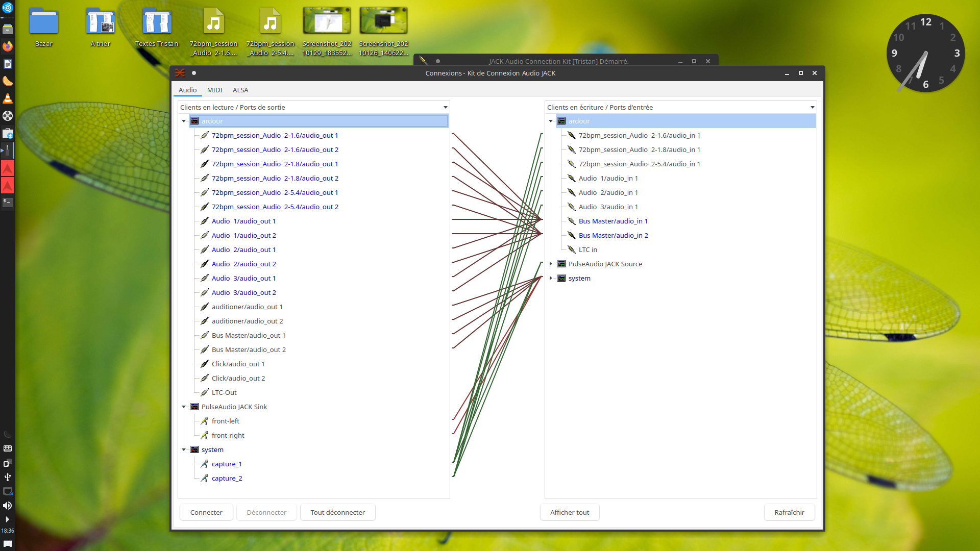Image resolution: width=980 pixels, height=551 pixels.
Task: Click the volume icon in the system tray
Action: [x=8, y=506]
